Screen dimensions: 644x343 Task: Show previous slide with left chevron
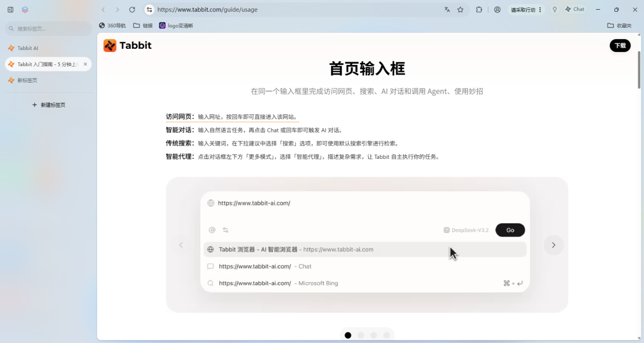(181, 245)
